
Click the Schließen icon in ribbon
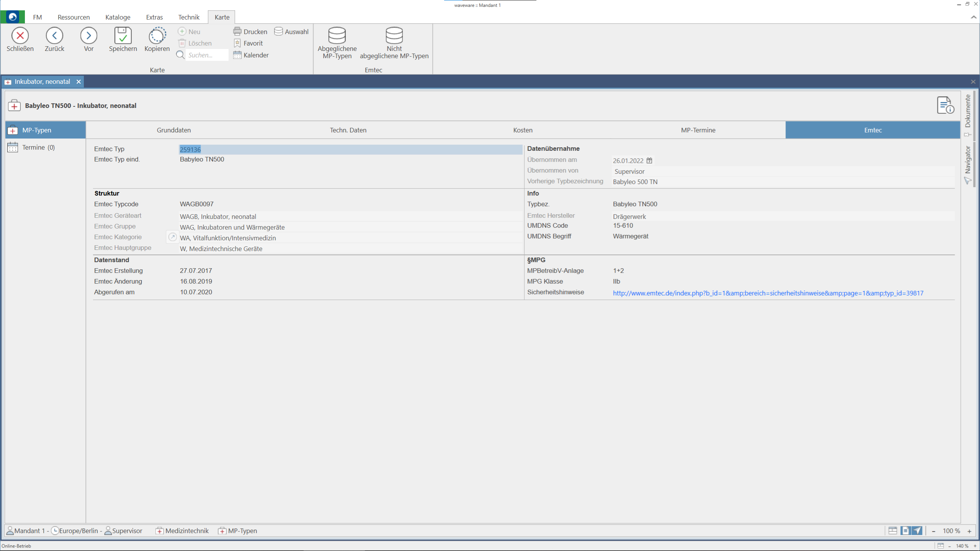coord(20,36)
